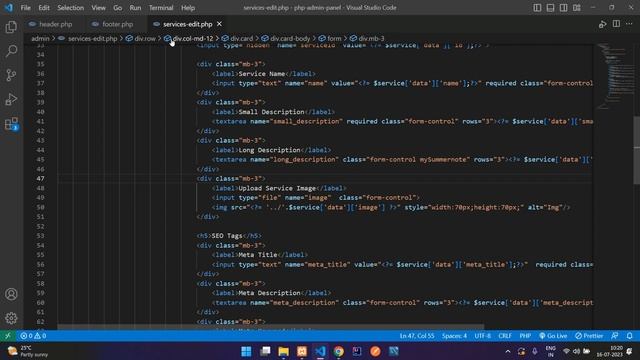Open the View menu
640x360 pixels.
98,8
